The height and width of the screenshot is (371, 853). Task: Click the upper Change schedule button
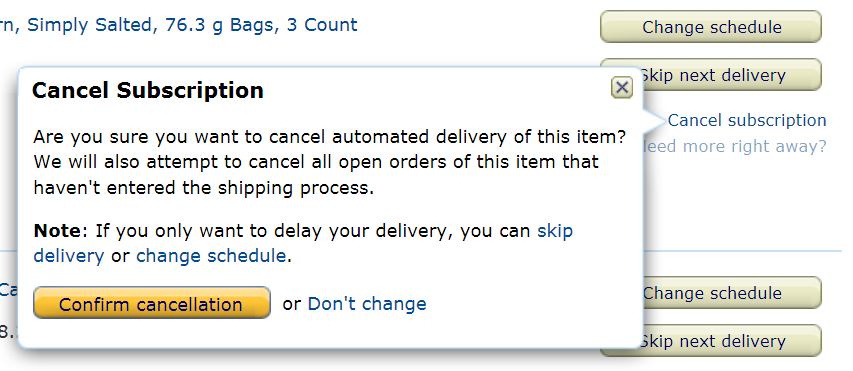(711, 27)
